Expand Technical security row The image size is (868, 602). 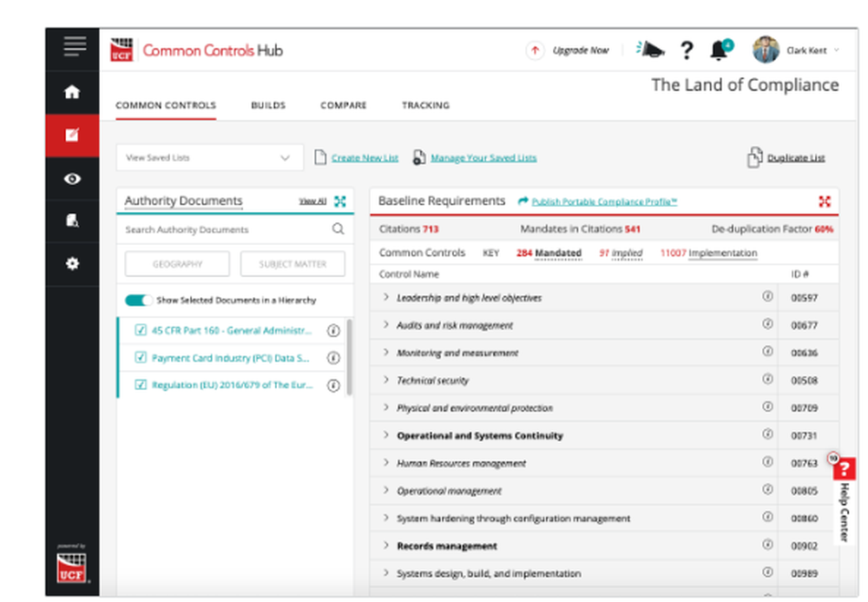click(x=386, y=380)
